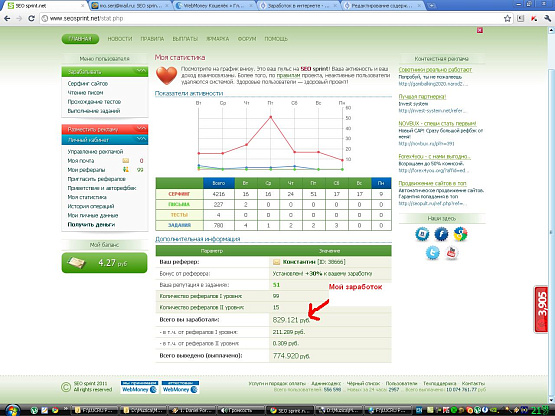Open Выполнение заданий in sidebar

(94, 111)
